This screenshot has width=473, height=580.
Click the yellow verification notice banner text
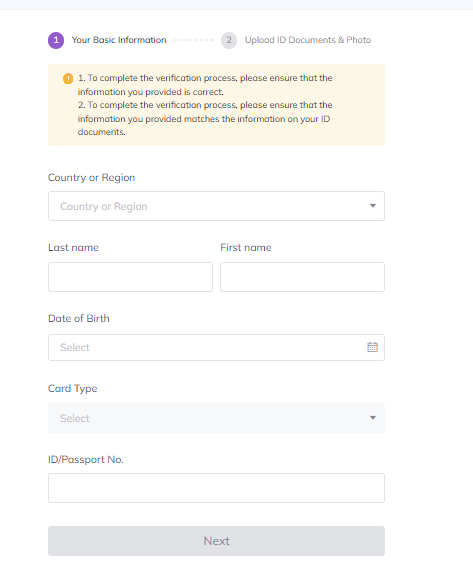(x=205, y=105)
